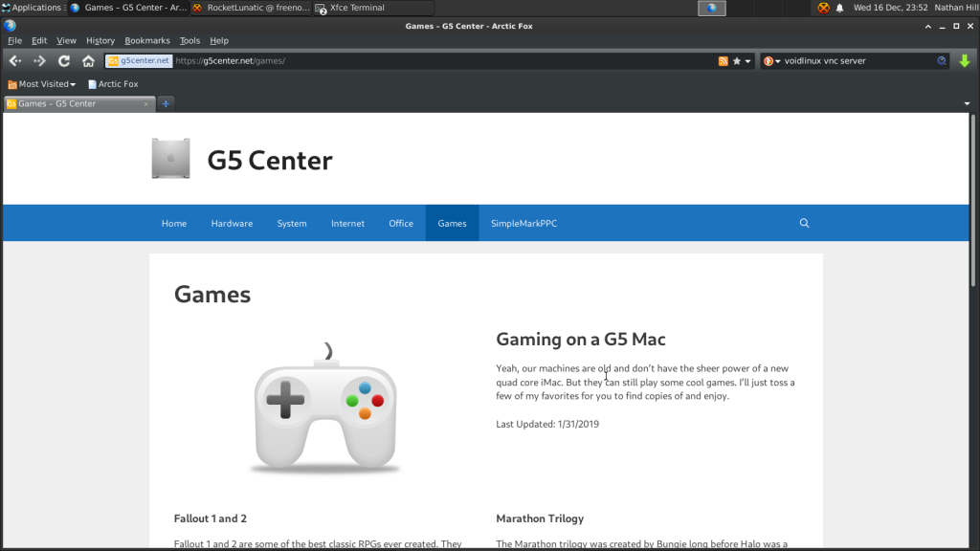Open the System navigation page

point(292,223)
